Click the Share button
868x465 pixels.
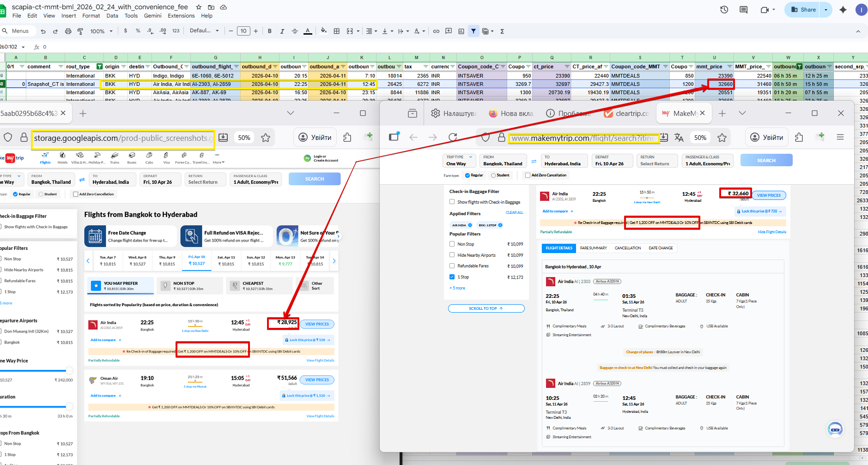point(803,9)
